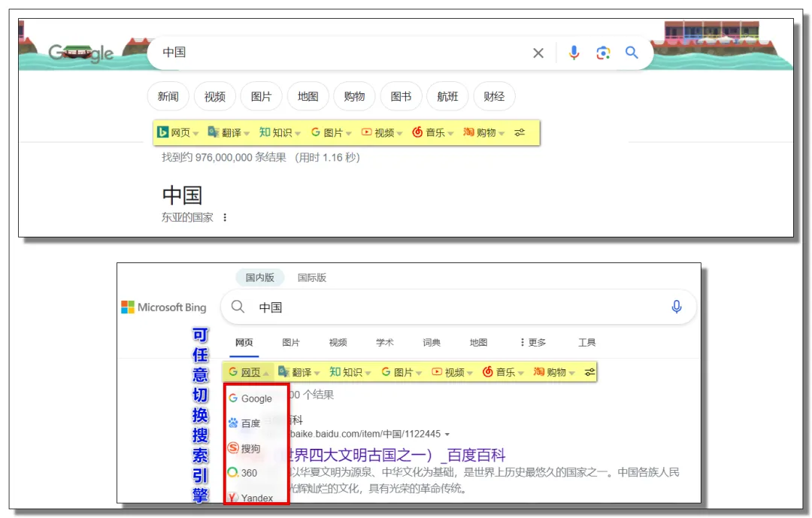Open Bing 词典 tab
The image size is (812, 518).
click(432, 342)
